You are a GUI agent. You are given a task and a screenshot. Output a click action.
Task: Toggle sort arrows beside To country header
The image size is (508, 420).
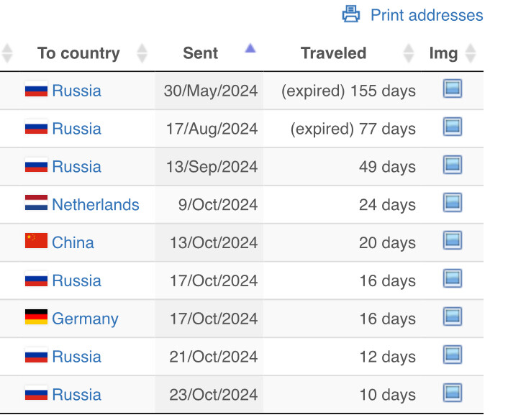pyautogui.click(x=142, y=53)
